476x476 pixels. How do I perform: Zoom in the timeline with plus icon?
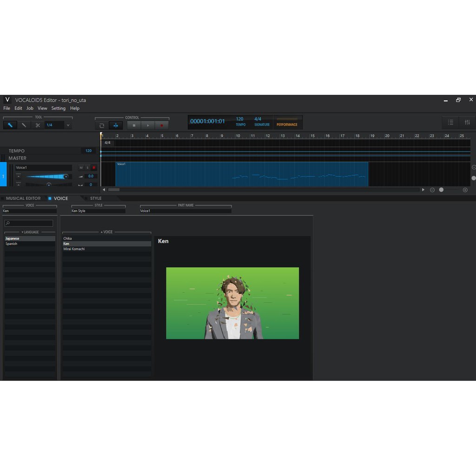tap(465, 190)
